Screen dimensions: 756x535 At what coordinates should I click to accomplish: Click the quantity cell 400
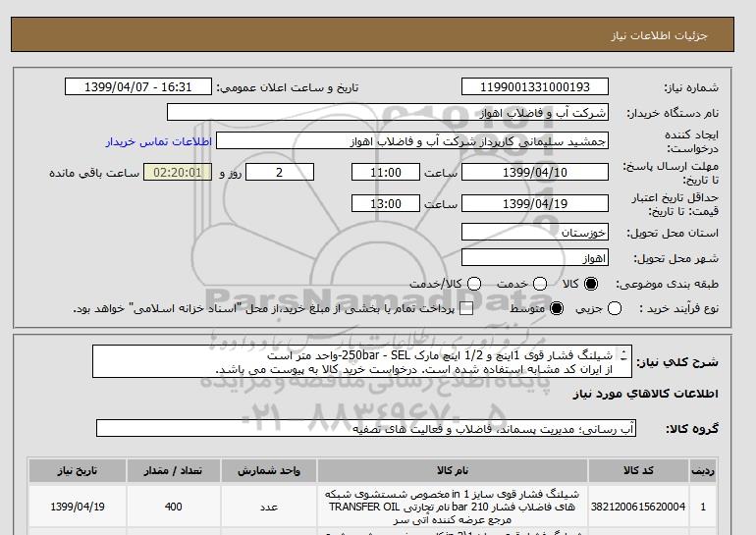174,507
